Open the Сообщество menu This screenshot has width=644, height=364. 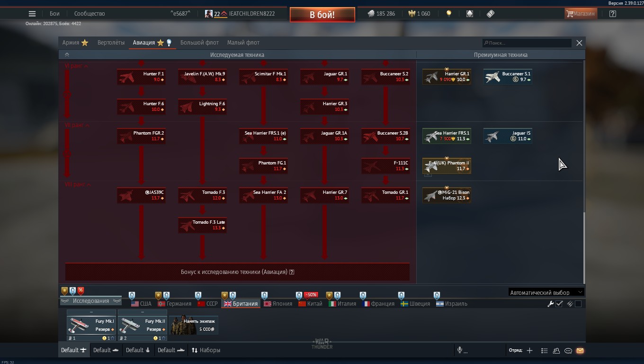pyautogui.click(x=89, y=14)
